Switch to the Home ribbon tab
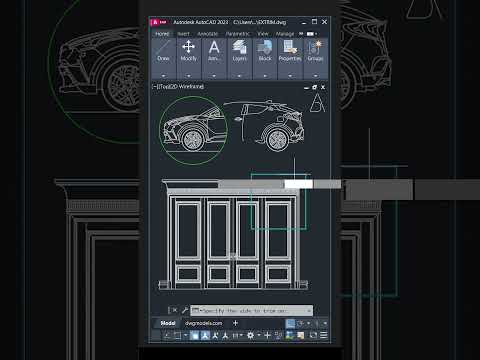Image resolution: width=480 pixels, height=360 pixels. 162,34
